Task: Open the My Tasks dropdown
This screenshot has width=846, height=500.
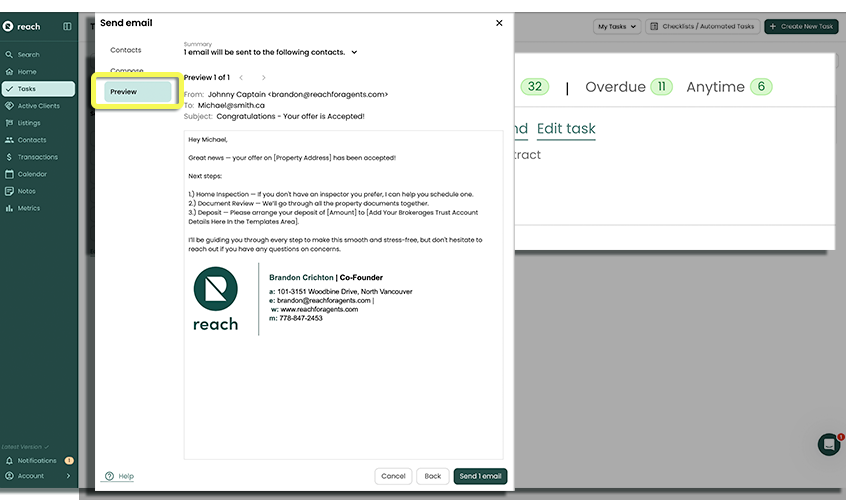Action: [616, 27]
